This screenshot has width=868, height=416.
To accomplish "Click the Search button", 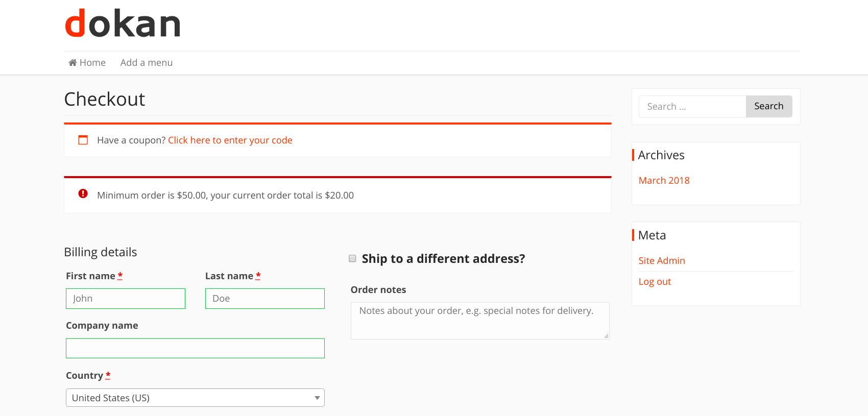I will click(x=769, y=106).
